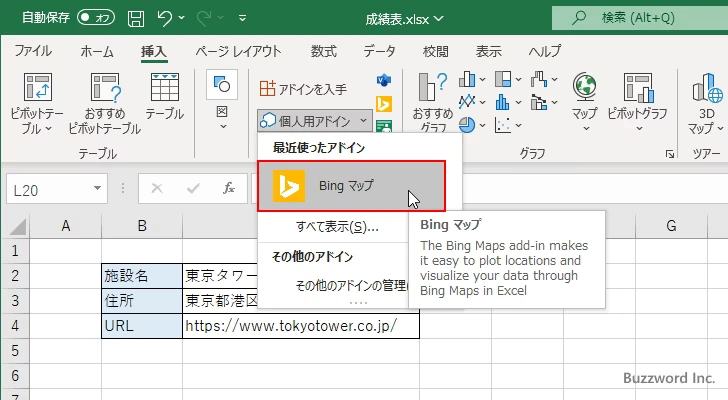Click the Select All corner triangle
728x400 pixels.
pyautogui.click(x=18, y=227)
